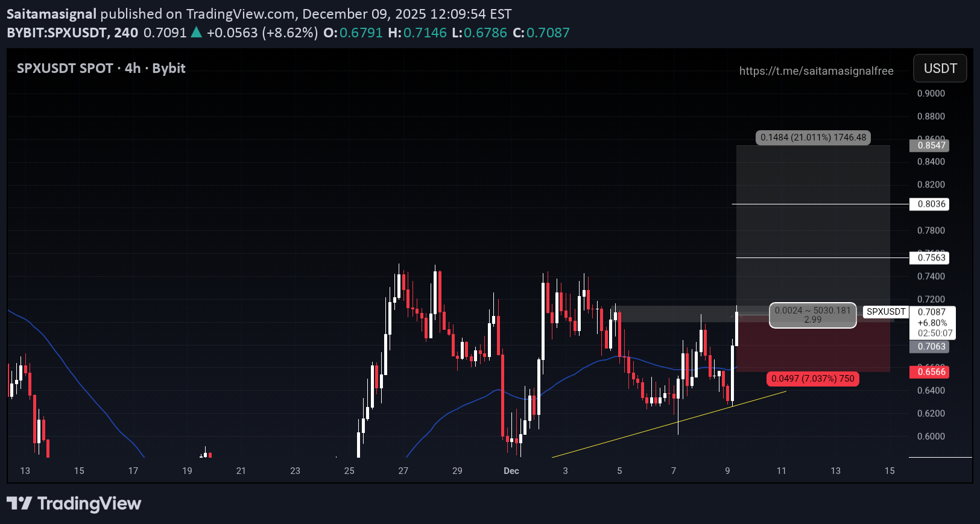Select the red loss label showing 7.037%

coord(812,379)
